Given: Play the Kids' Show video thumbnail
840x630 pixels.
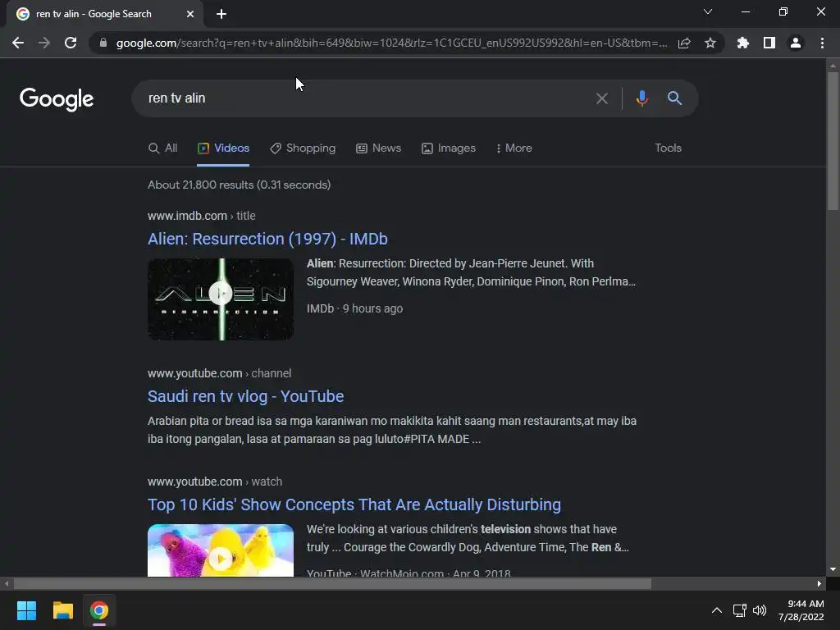Looking at the screenshot, I should point(220,550).
